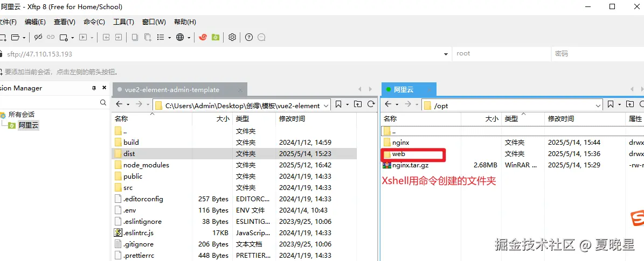Click the Disconnect link icon in toolbar

tap(38, 37)
